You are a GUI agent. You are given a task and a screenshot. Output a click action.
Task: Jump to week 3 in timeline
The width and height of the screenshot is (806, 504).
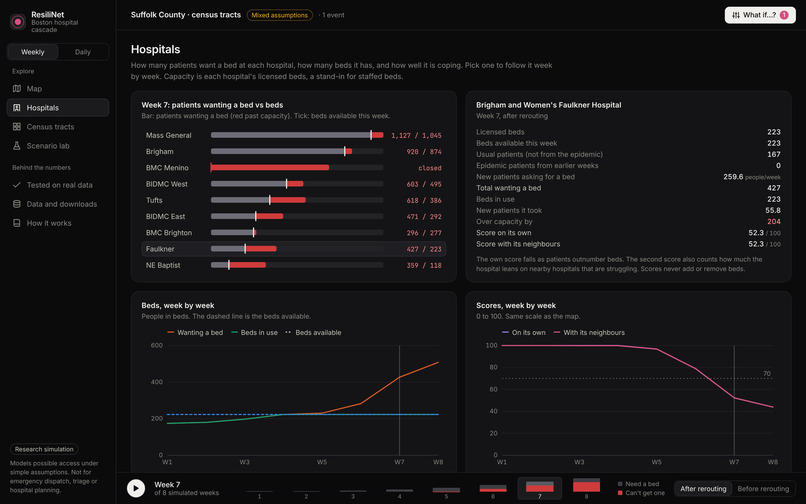click(353, 489)
